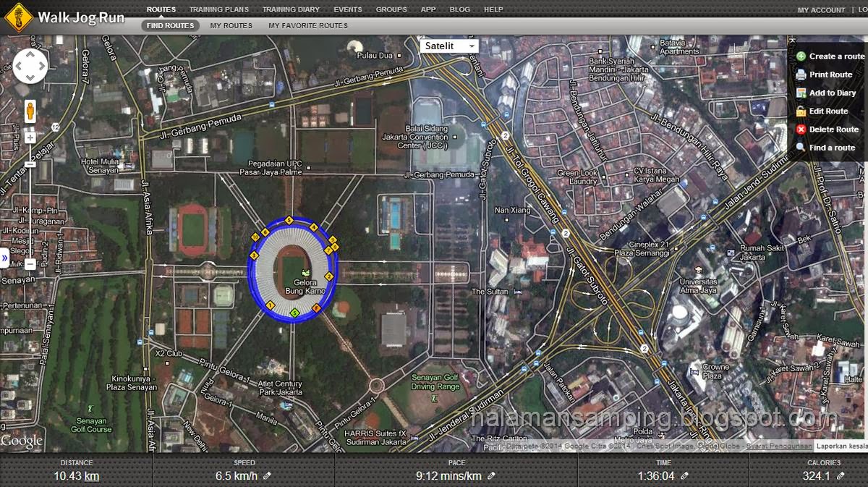Click the 1:36:04 time value
Screen dimensions: 868x487
(x=655, y=476)
